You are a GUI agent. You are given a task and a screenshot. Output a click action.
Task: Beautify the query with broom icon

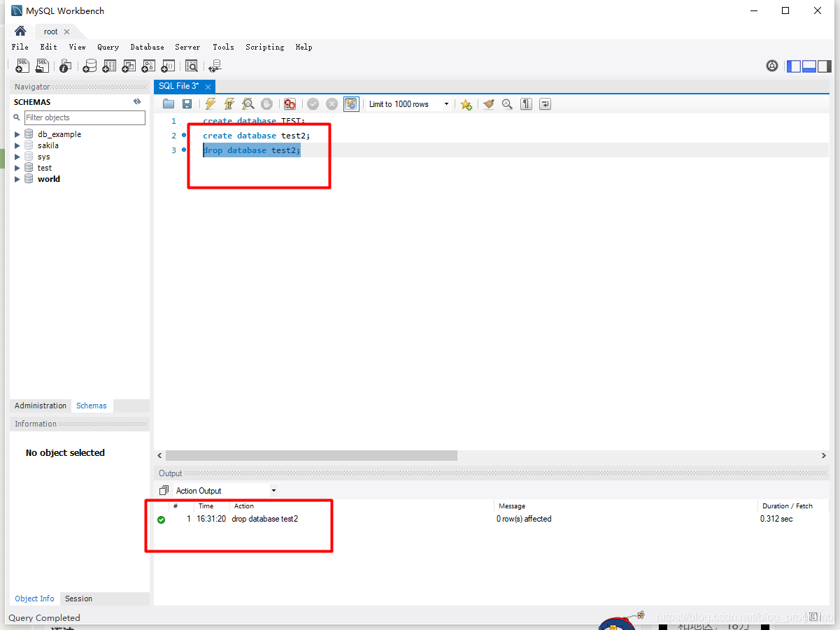488,104
